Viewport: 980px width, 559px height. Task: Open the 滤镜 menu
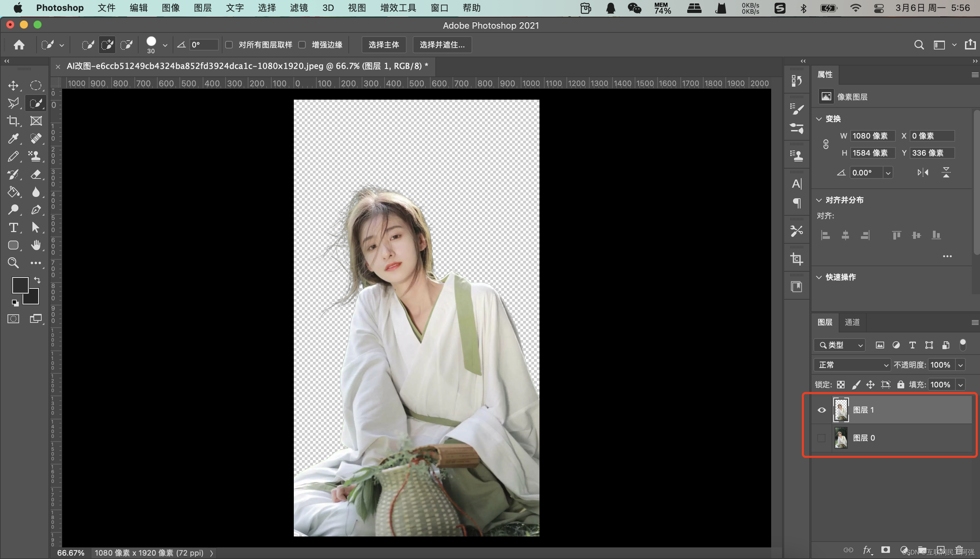tap(299, 8)
